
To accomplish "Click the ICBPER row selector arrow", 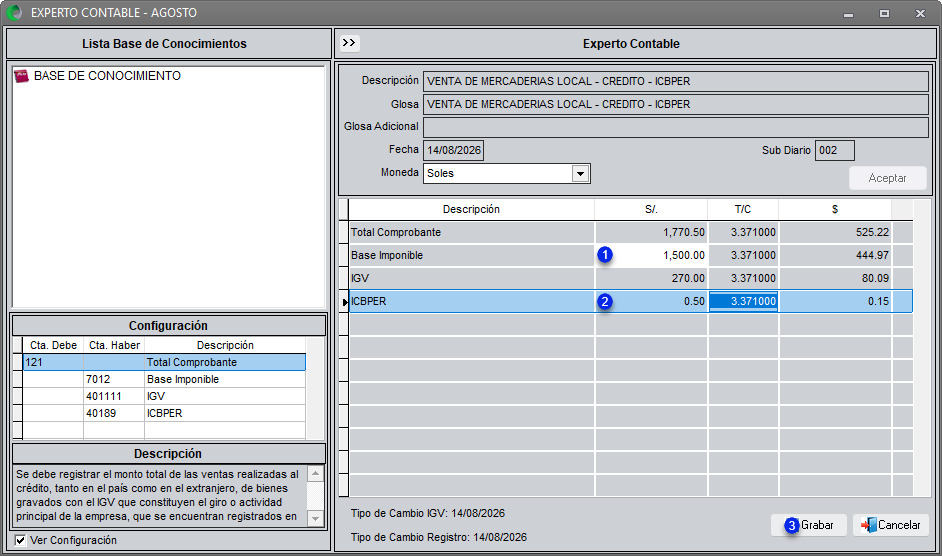I will pos(344,302).
